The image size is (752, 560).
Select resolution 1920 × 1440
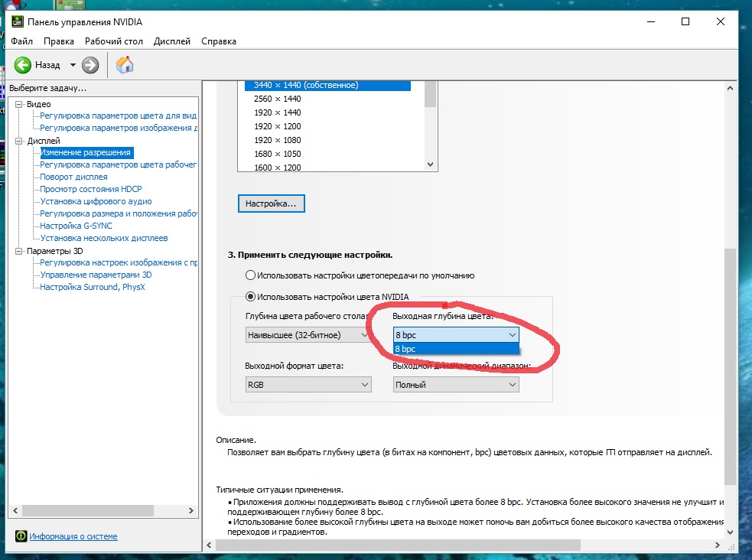tap(277, 112)
